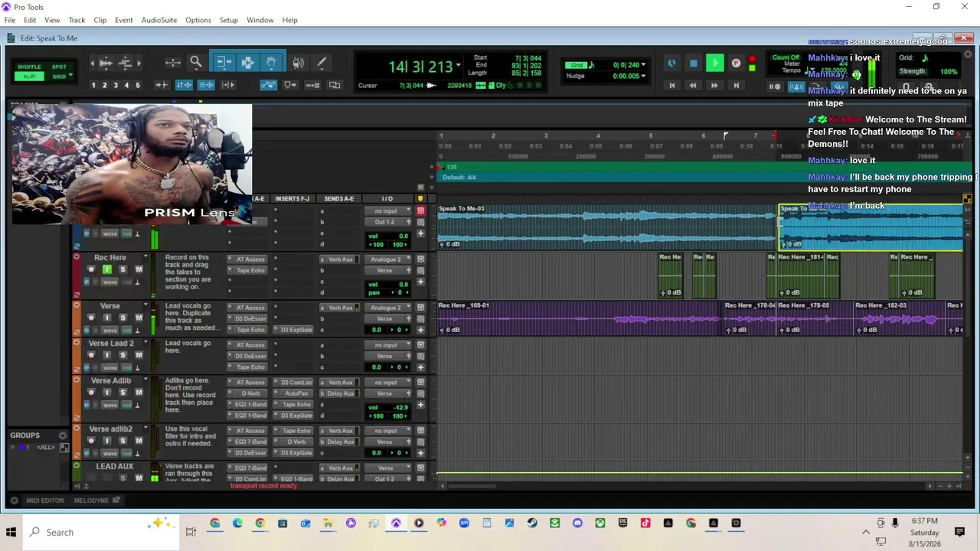Enable Spot edit mode
This screenshot has width=980, height=551.
[59, 67]
